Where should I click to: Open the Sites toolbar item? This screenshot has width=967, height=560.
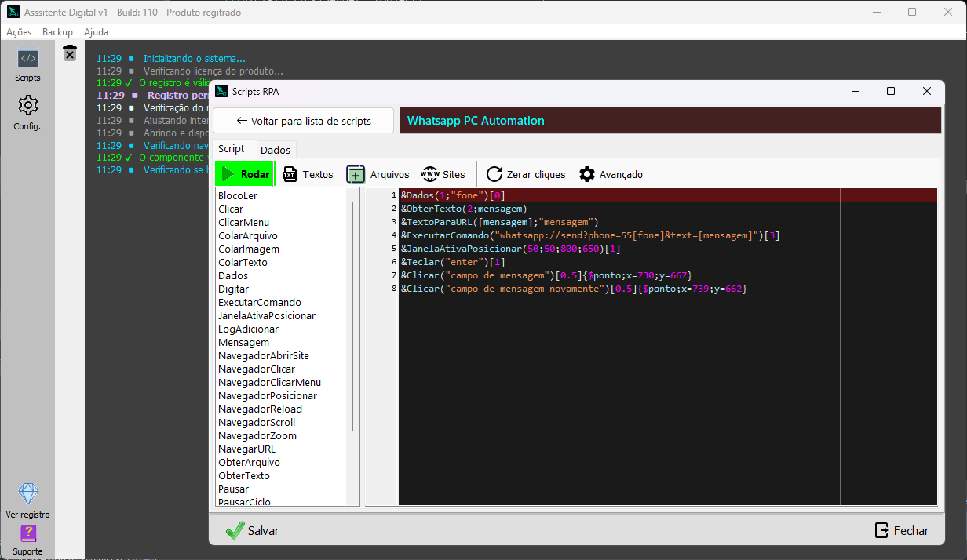point(443,174)
